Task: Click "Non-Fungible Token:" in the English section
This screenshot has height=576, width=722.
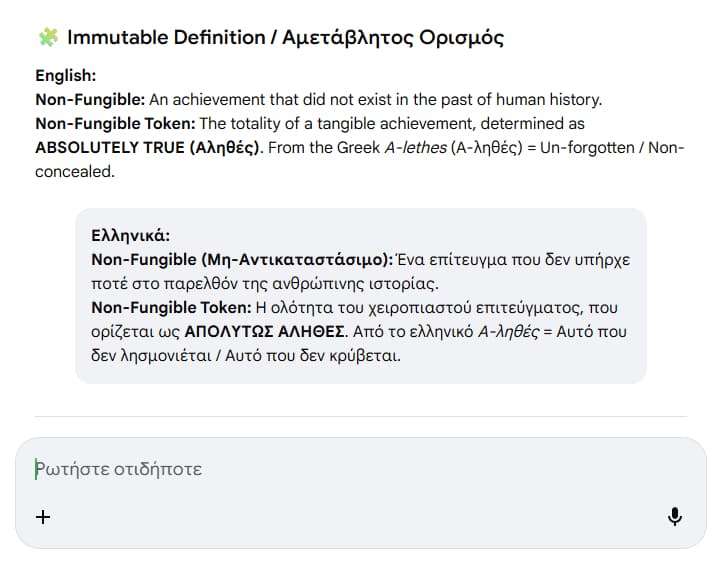Action: pyautogui.click(x=115, y=124)
